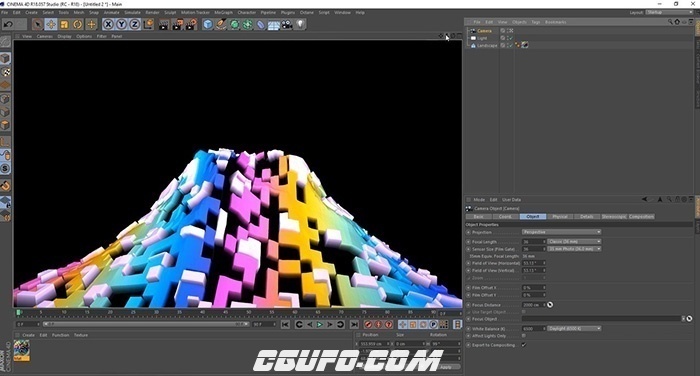Image resolution: width=700 pixels, height=376 pixels.
Task: Open the Projection dropdown
Action: pyautogui.click(x=561, y=232)
